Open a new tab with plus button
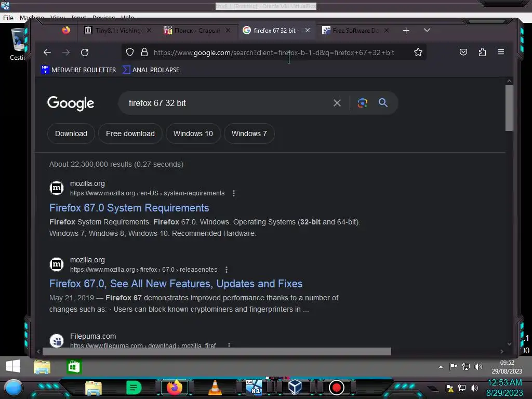Image resolution: width=532 pixels, height=399 pixels. (x=406, y=31)
